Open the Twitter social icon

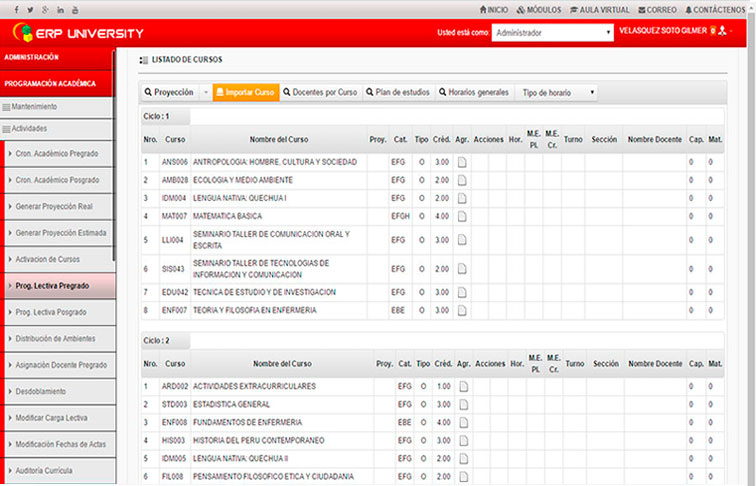31,10
